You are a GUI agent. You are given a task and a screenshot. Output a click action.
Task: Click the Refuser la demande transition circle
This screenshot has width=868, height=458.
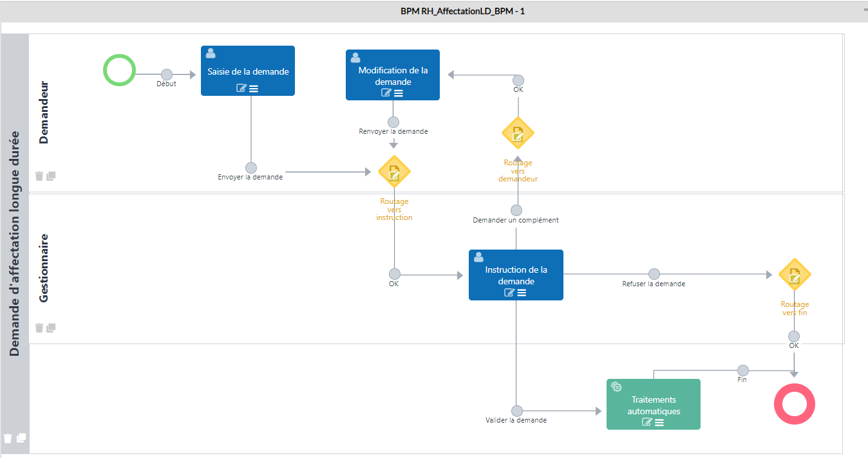tap(654, 274)
